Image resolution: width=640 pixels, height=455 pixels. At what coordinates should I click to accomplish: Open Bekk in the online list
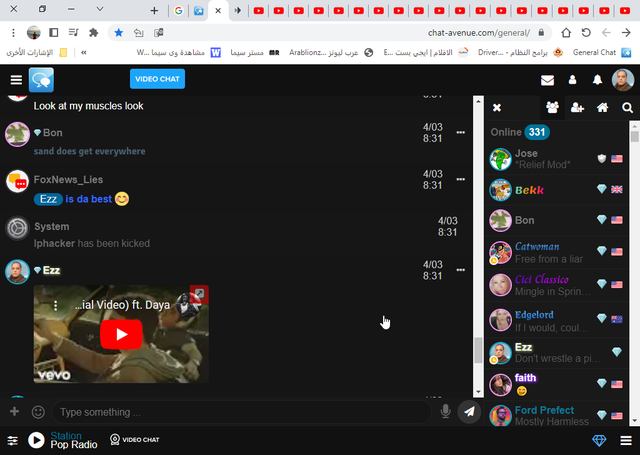[556, 190]
